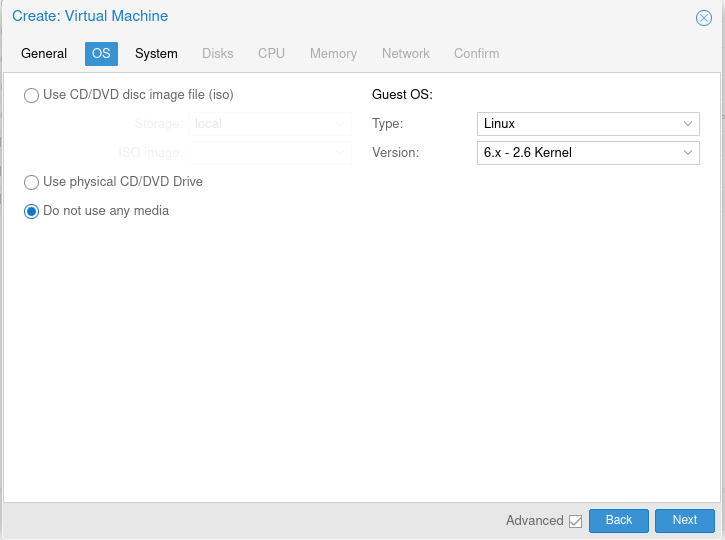Select the OS tab

click(x=101, y=53)
